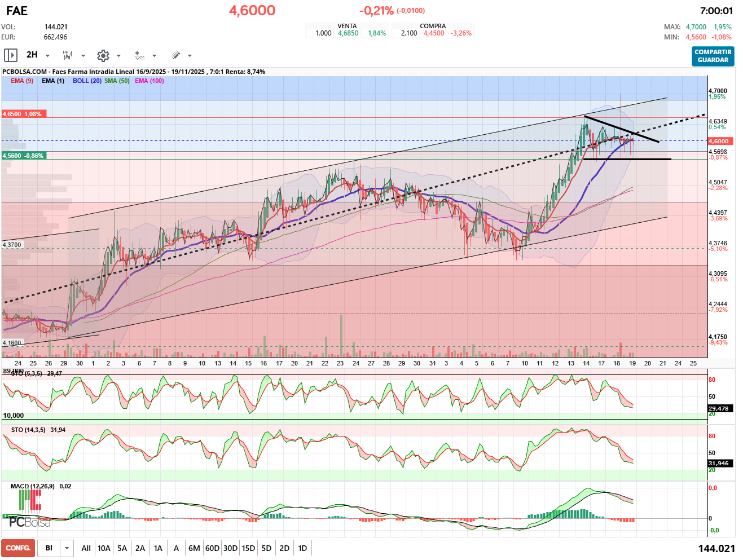
Task: Expand the BI selector dropdown arrow
Action: (x=67, y=548)
